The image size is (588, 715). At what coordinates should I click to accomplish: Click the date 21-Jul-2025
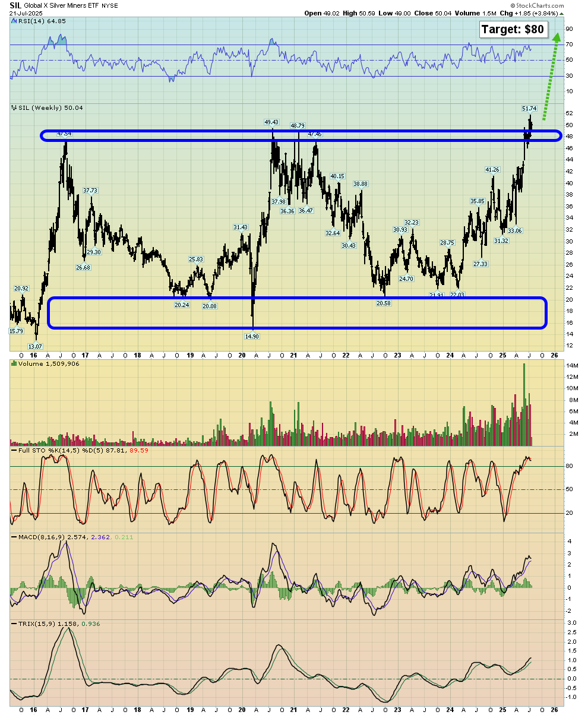[26, 13]
